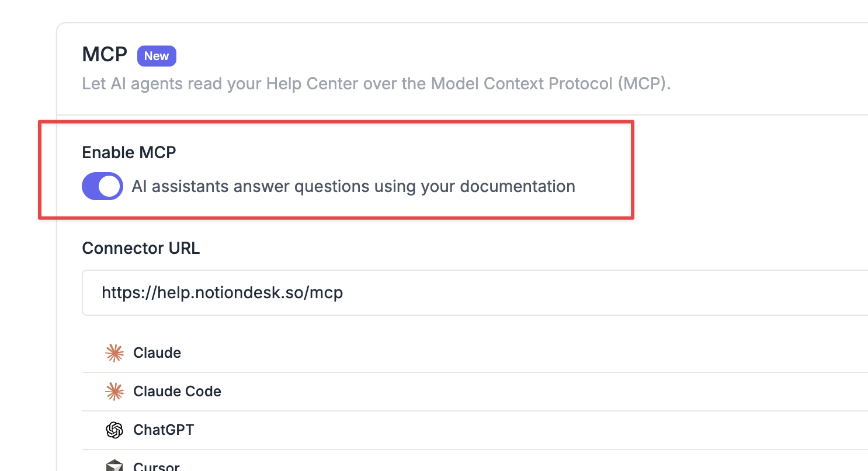Expand the Claude setup row

tap(475, 353)
